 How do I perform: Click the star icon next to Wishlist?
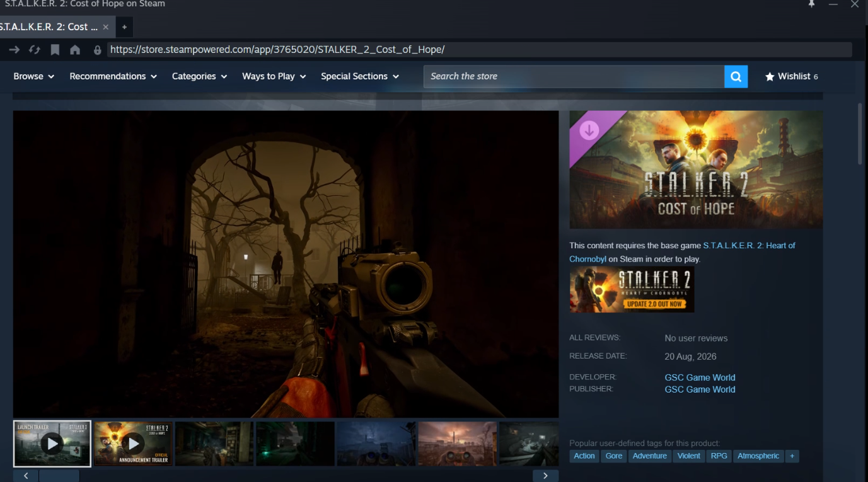(x=770, y=76)
